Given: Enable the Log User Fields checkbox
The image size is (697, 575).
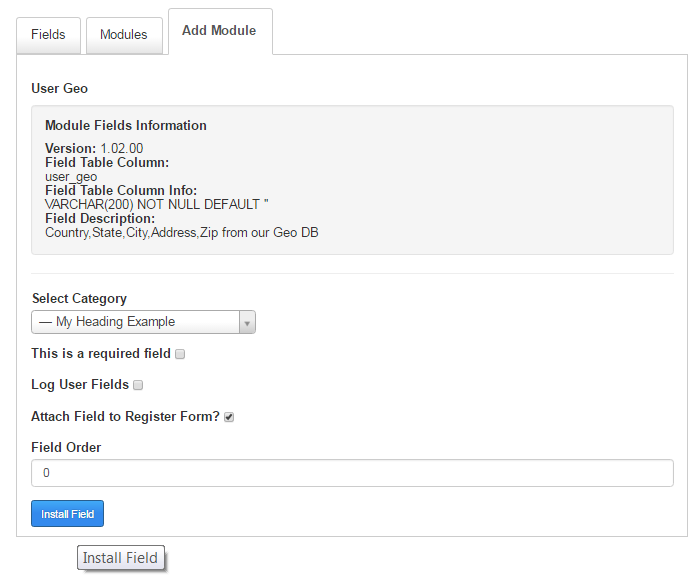Looking at the screenshot, I should [138, 385].
